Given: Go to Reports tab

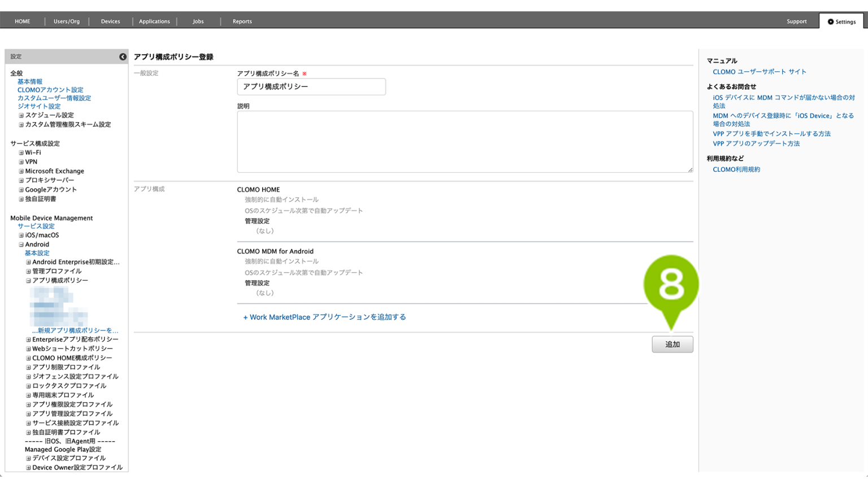Looking at the screenshot, I should (x=242, y=21).
